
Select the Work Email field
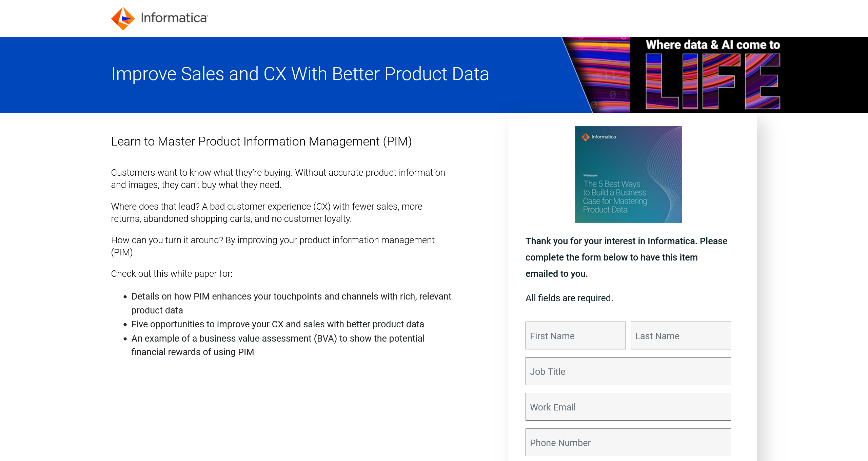[x=628, y=407]
